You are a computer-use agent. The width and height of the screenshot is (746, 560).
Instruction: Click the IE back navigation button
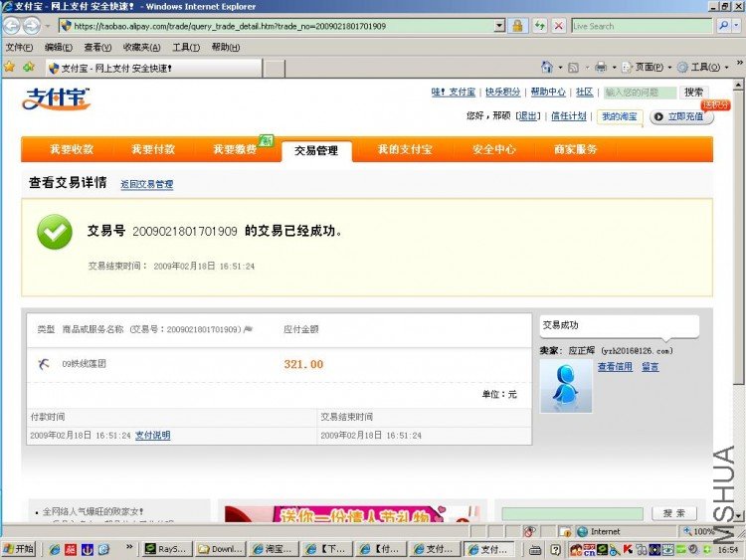point(11,26)
